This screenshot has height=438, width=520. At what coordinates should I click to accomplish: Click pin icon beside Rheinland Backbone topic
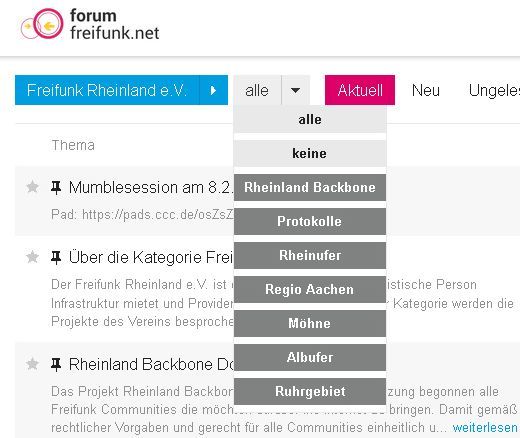coord(56,364)
